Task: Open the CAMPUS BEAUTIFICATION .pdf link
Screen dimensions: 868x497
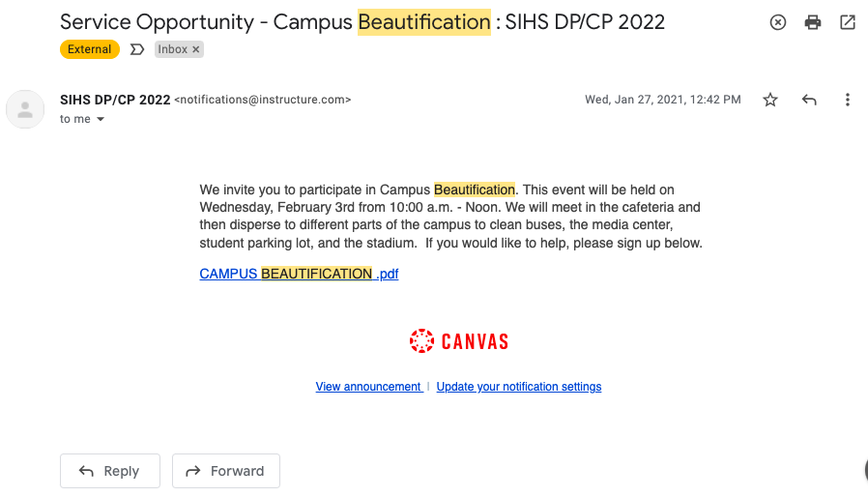Action: pyautogui.click(x=299, y=274)
